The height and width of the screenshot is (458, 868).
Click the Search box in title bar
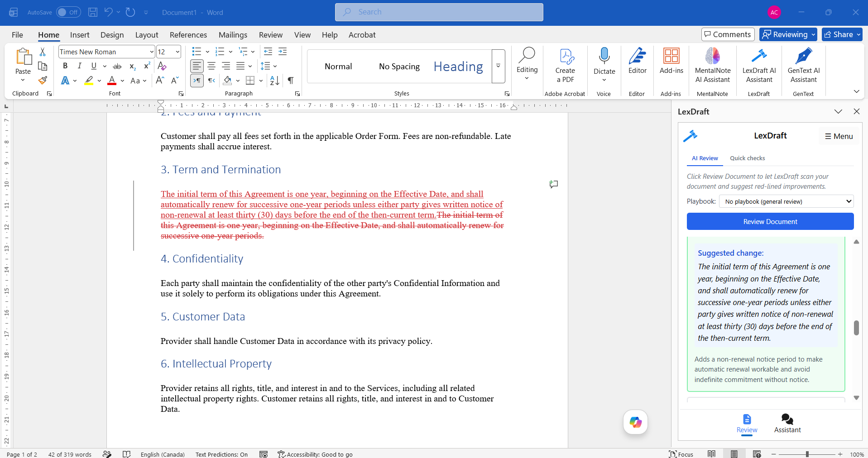pos(439,12)
